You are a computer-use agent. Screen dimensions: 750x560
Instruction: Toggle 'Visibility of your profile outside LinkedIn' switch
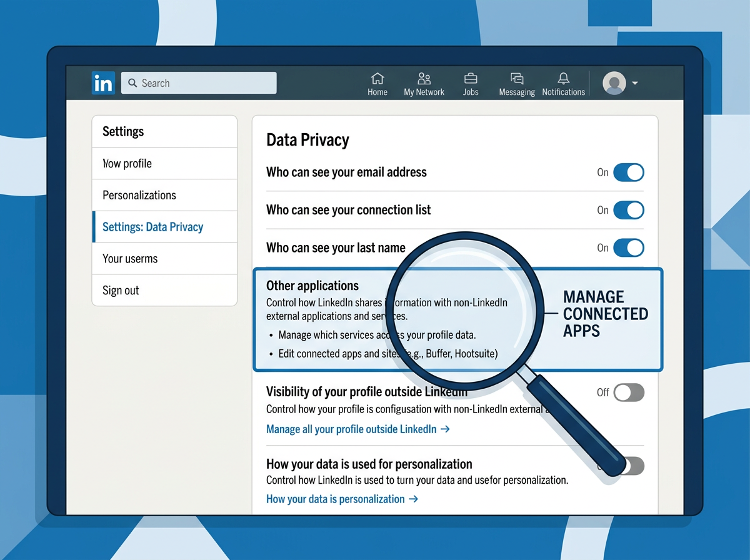(628, 392)
